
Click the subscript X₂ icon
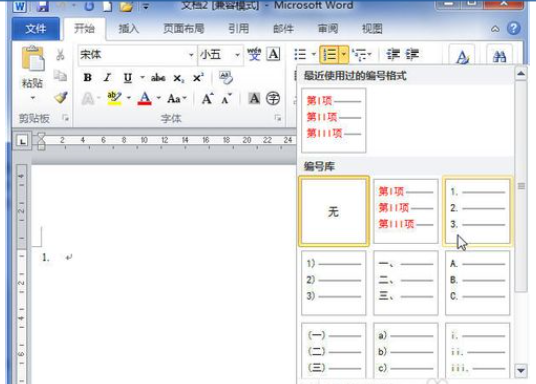click(178, 78)
